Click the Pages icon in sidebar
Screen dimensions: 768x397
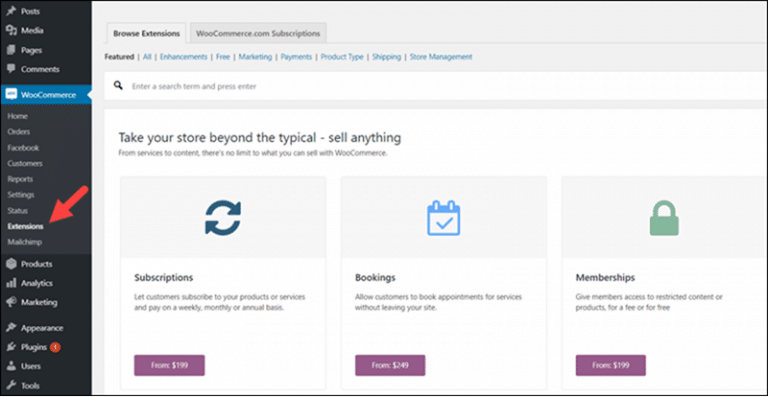pos(11,50)
